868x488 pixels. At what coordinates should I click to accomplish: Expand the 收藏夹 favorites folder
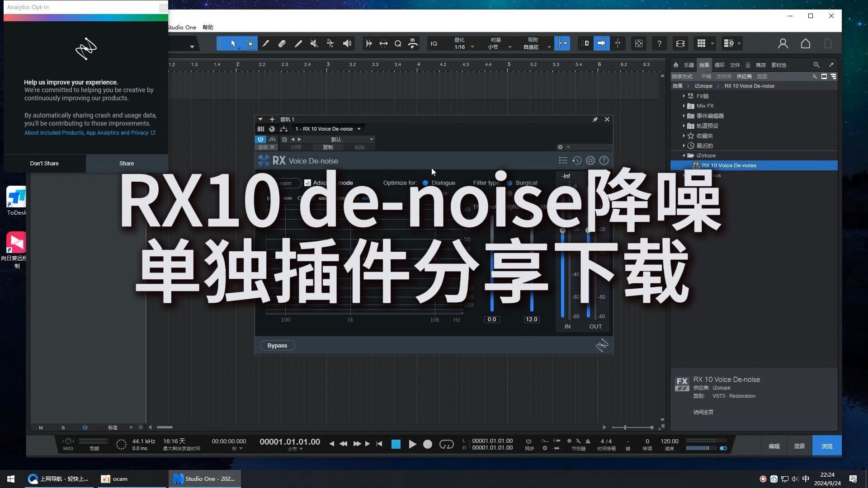point(684,136)
